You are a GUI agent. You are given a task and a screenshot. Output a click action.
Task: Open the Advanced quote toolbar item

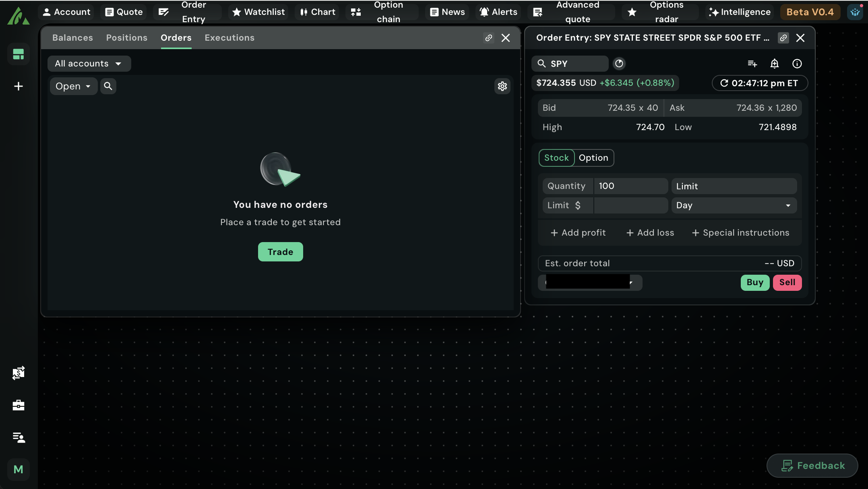pyautogui.click(x=571, y=12)
